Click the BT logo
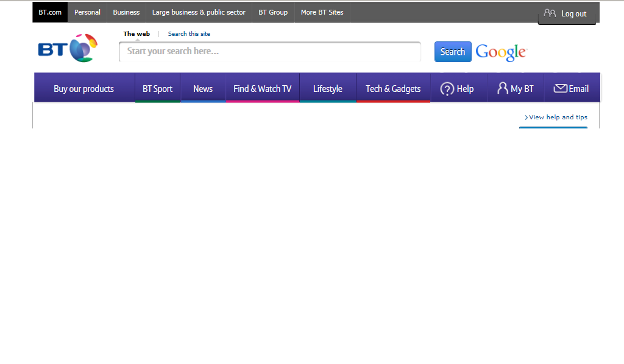 (68, 49)
